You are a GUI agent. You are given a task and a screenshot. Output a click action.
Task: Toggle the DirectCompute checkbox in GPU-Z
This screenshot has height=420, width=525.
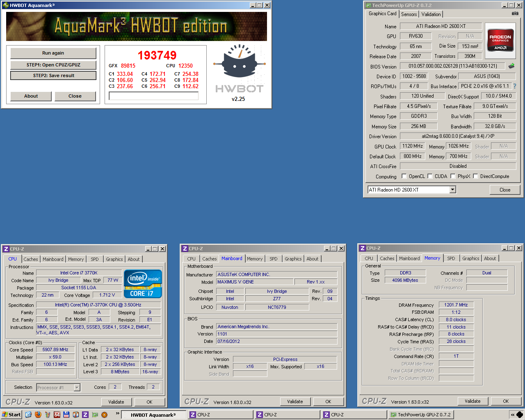pyautogui.click(x=475, y=176)
